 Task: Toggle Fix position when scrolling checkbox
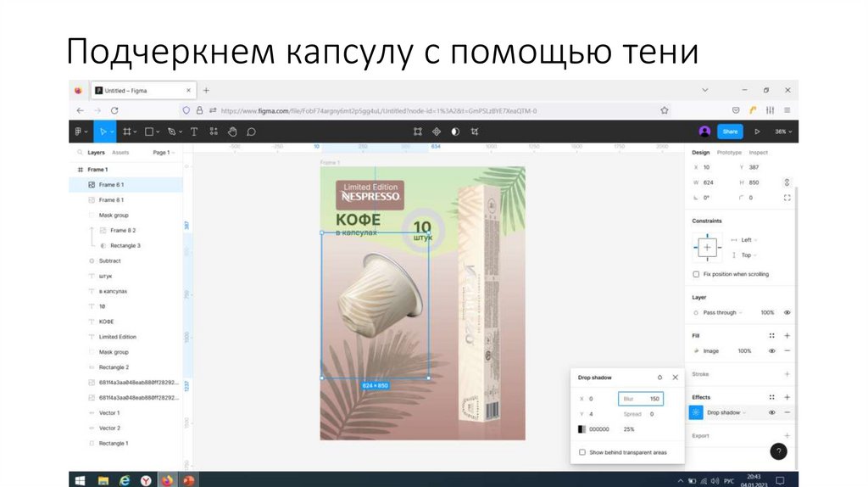tap(696, 274)
